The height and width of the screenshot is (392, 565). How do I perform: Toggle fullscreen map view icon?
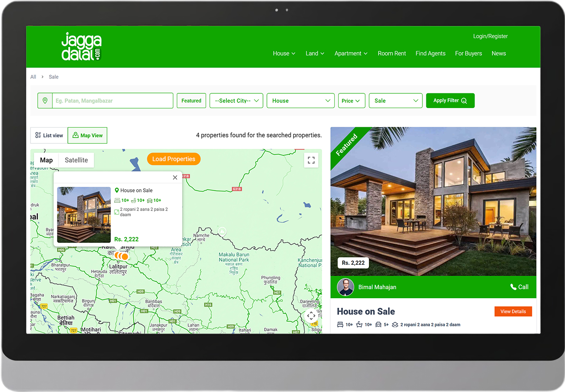pyautogui.click(x=311, y=160)
